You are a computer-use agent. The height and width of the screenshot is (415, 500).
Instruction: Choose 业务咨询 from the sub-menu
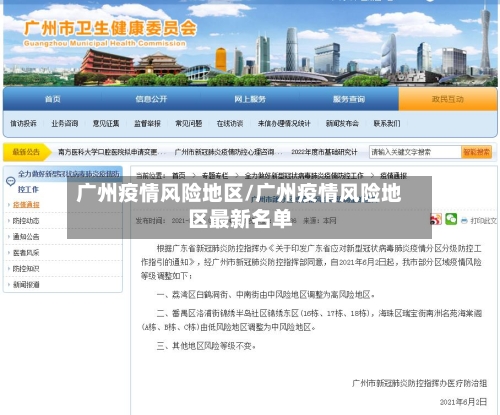click(65, 123)
